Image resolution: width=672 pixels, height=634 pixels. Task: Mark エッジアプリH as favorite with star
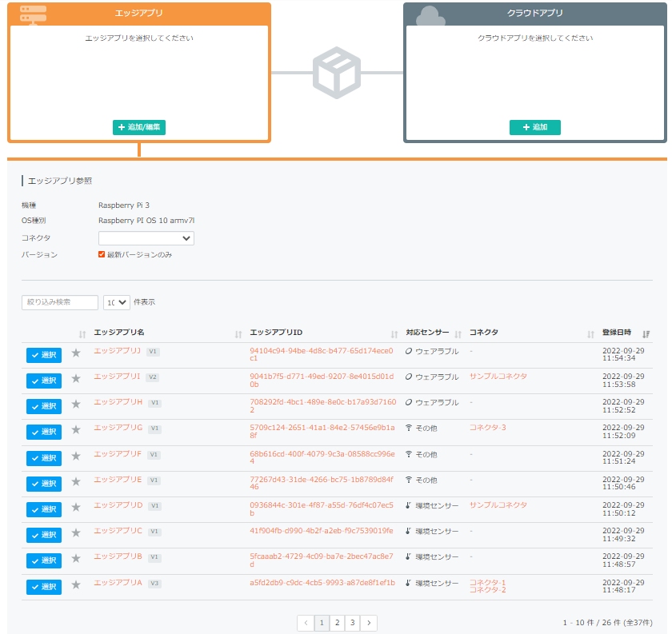pos(76,405)
